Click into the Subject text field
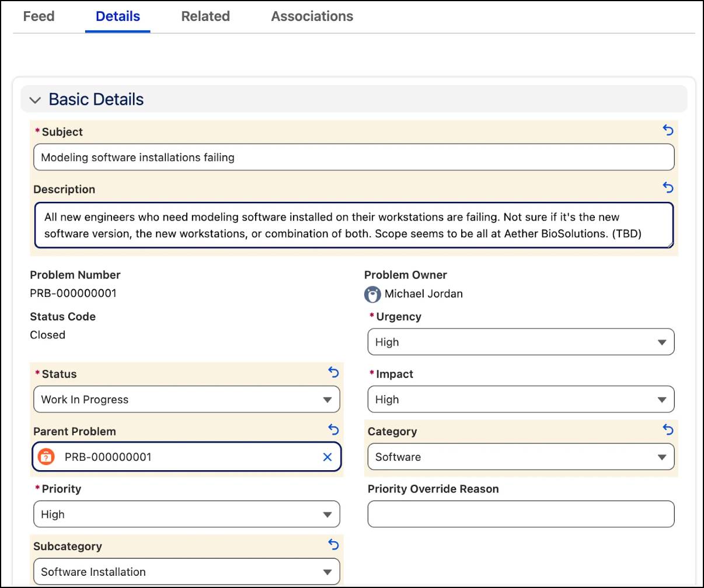 354,157
